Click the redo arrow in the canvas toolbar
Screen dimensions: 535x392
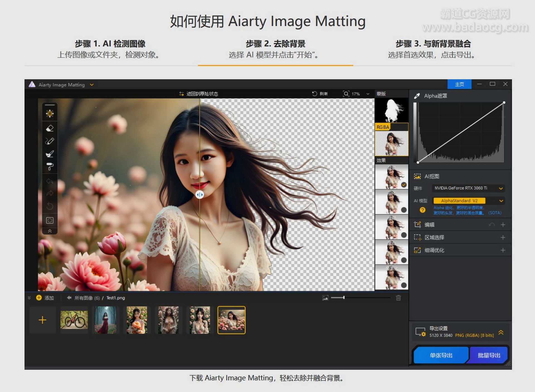coord(50,193)
